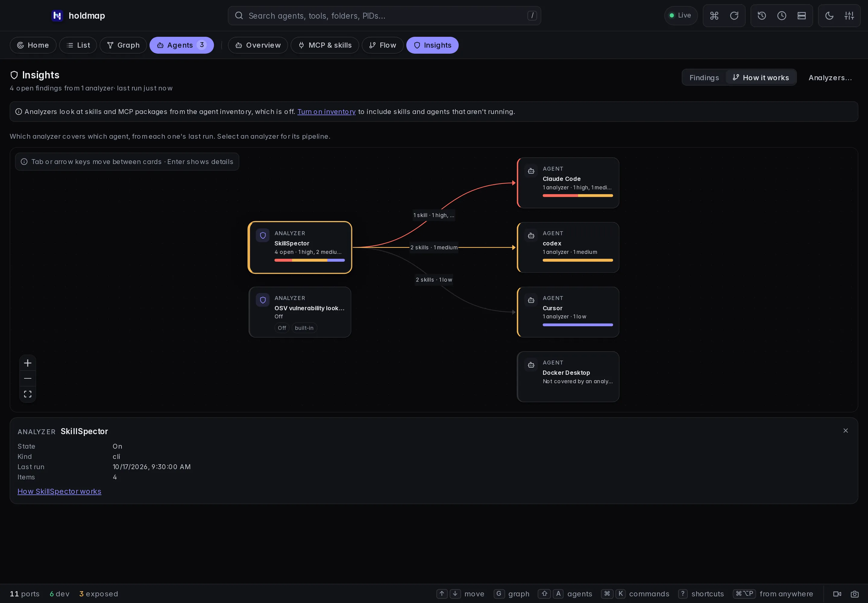The height and width of the screenshot is (603, 868).
Task: Open the server stack icon
Action: point(801,15)
